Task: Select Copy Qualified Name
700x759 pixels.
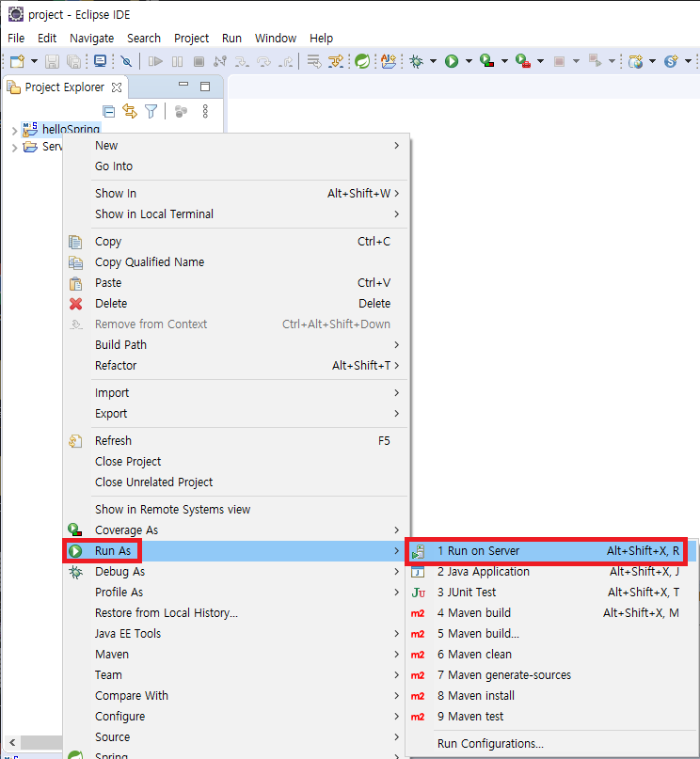Action: pos(236,261)
